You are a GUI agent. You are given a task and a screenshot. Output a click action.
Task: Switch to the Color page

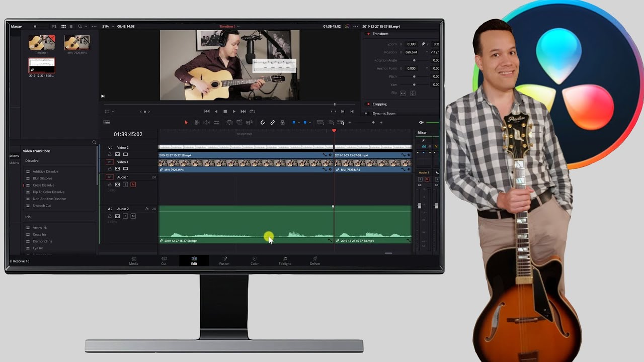255,261
